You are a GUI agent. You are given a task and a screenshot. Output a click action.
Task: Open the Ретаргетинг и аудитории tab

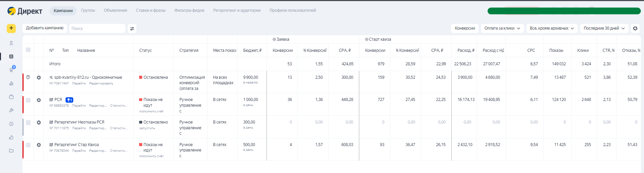click(x=237, y=10)
